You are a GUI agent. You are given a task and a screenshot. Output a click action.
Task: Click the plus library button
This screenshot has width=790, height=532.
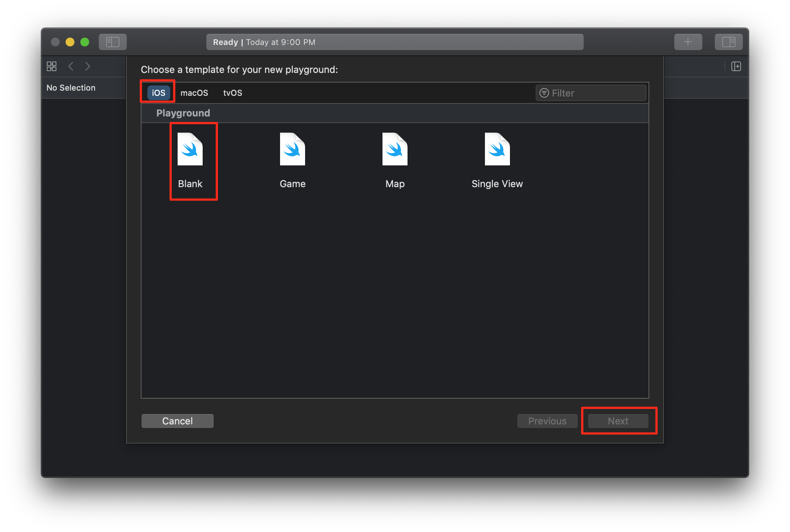tap(688, 42)
